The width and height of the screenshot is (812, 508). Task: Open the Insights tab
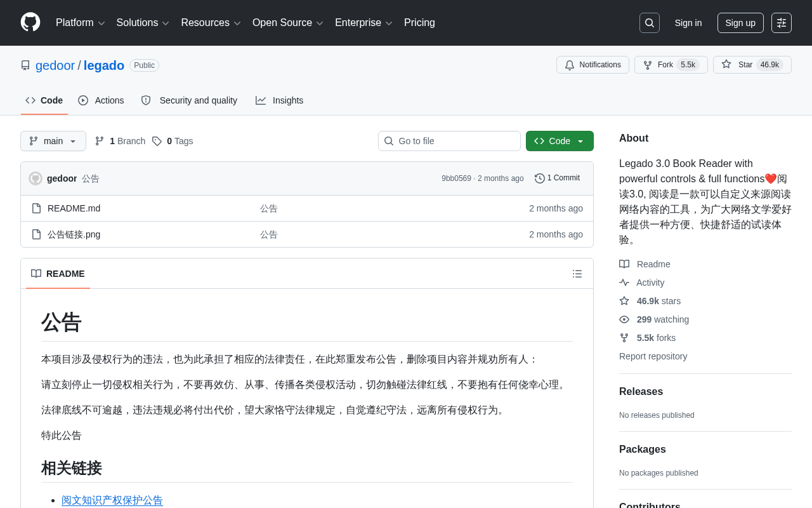(280, 100)
